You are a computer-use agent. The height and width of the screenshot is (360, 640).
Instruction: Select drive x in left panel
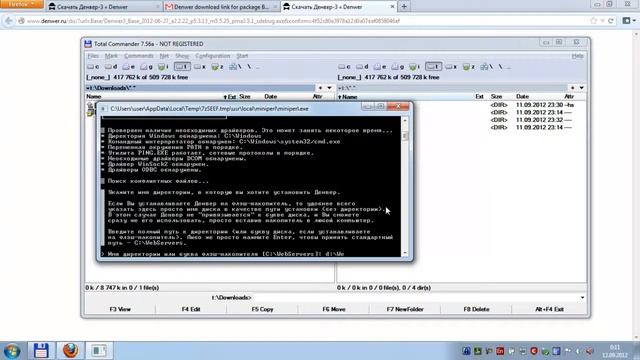click(x=200, y=67)
